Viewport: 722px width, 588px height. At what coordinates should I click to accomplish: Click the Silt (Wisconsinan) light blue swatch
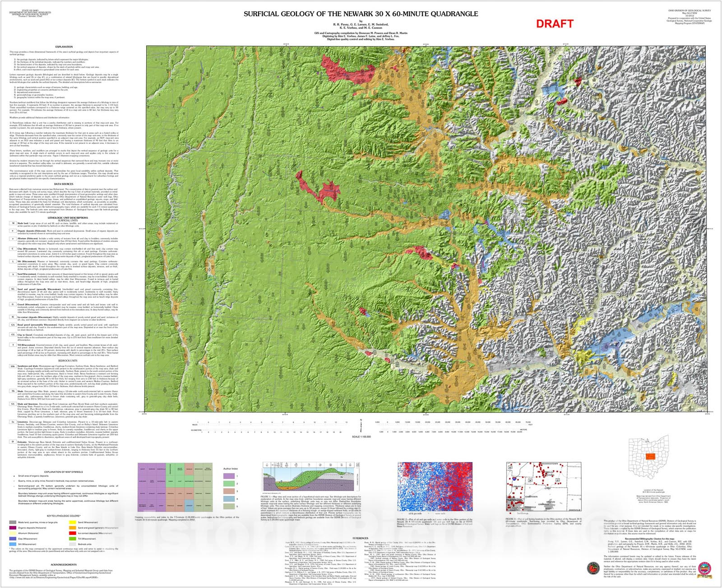pyautogui.click(x=13, y=544)
